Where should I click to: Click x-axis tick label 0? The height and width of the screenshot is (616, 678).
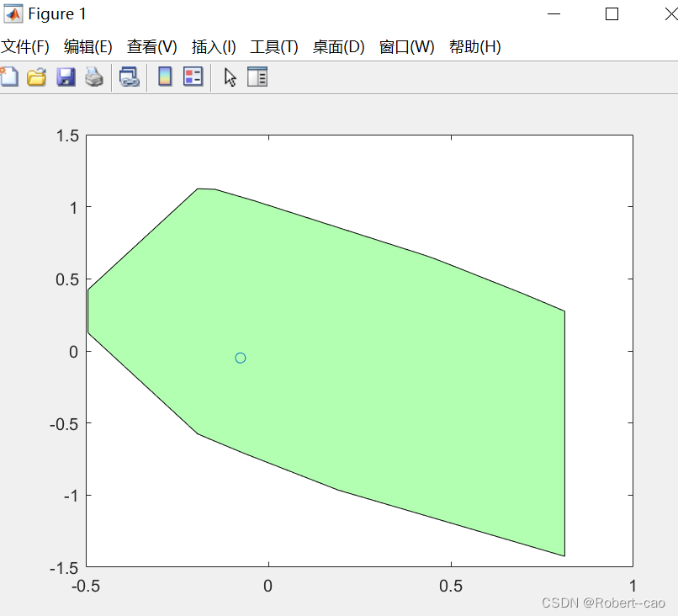268,587
